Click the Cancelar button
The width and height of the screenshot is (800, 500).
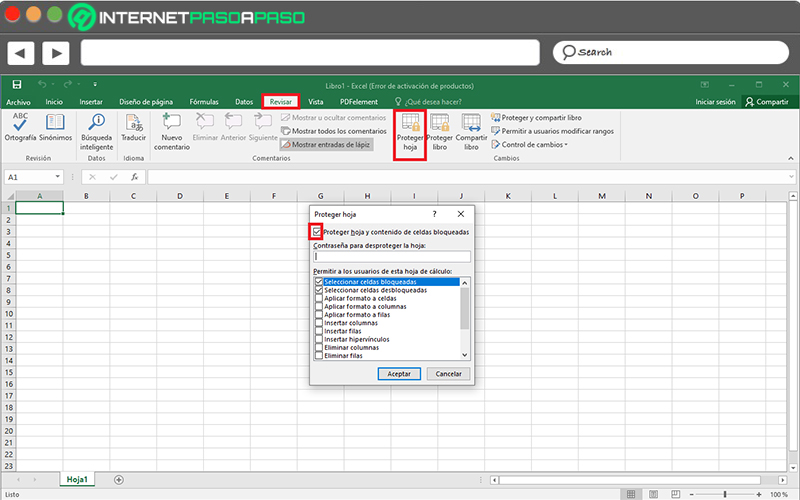pyautogui.click(x=448, y=374)
